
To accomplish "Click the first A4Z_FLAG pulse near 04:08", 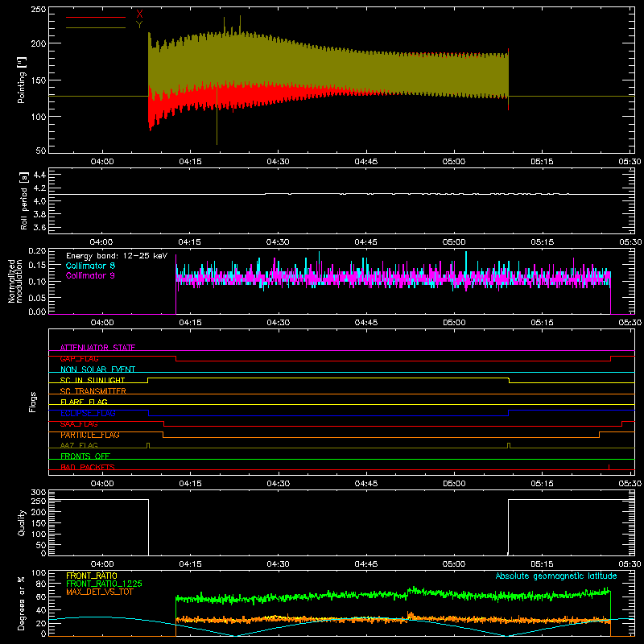I will (148, 445).
